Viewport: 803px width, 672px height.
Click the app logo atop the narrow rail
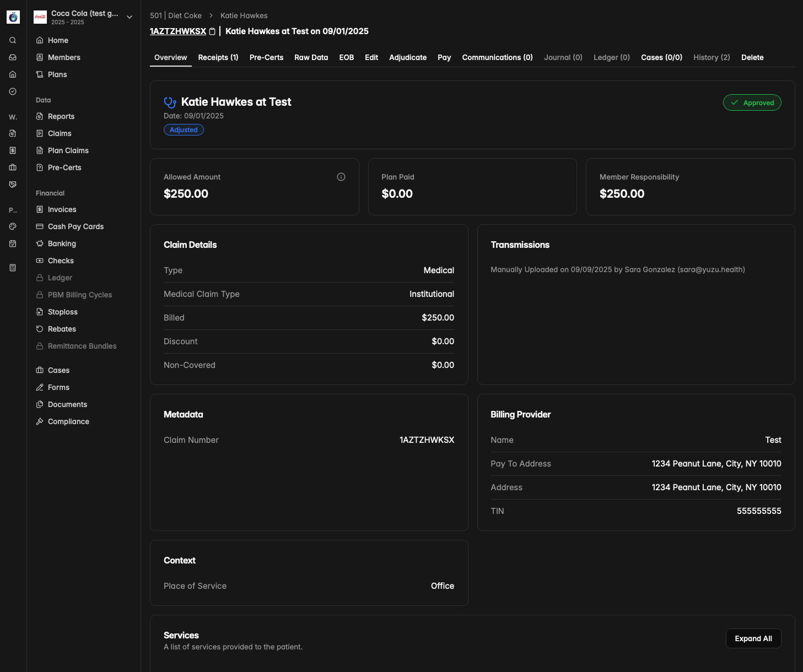point(13,17)
